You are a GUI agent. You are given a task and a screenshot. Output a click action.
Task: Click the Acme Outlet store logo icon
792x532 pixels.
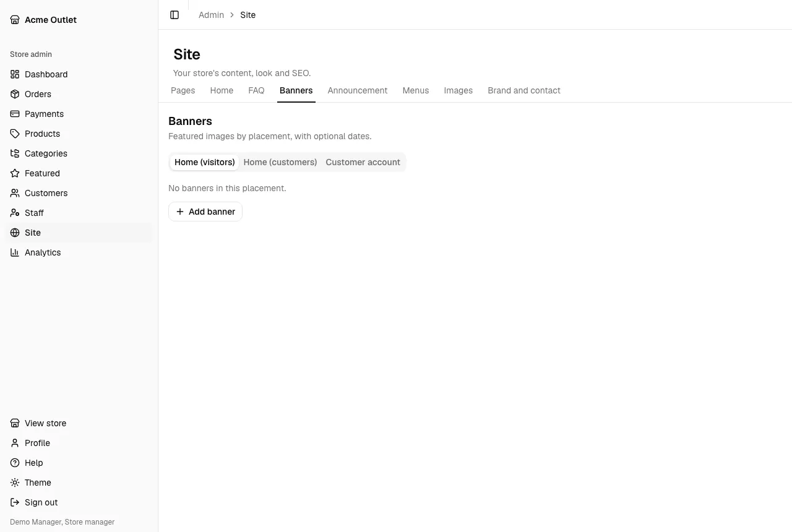(15, 20)
